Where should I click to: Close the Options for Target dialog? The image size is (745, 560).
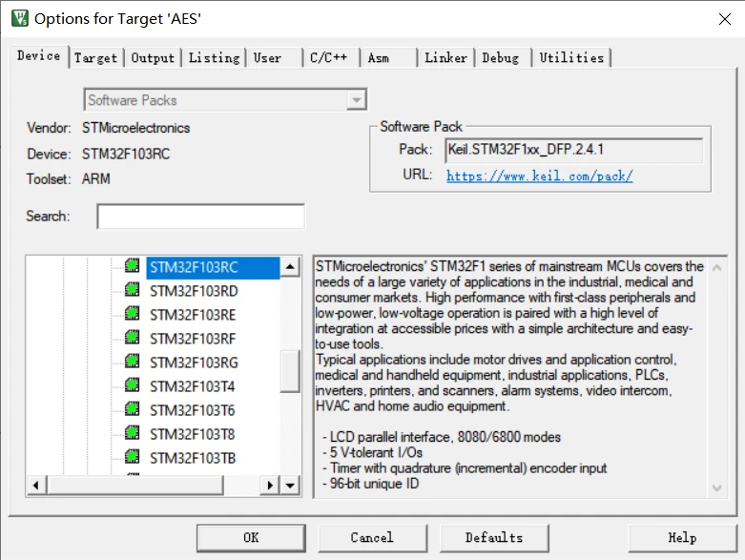725,19
